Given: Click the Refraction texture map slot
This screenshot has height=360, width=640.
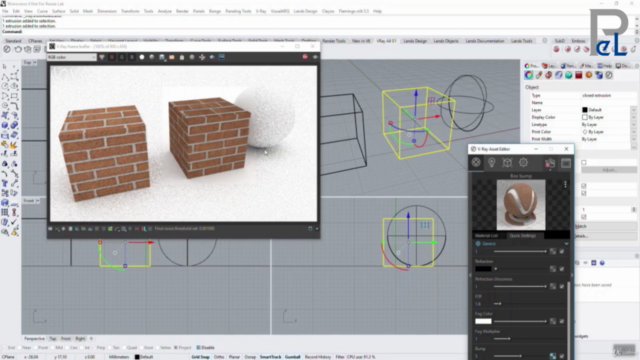Looking at the screenshot, I should (x=553, y=269).
